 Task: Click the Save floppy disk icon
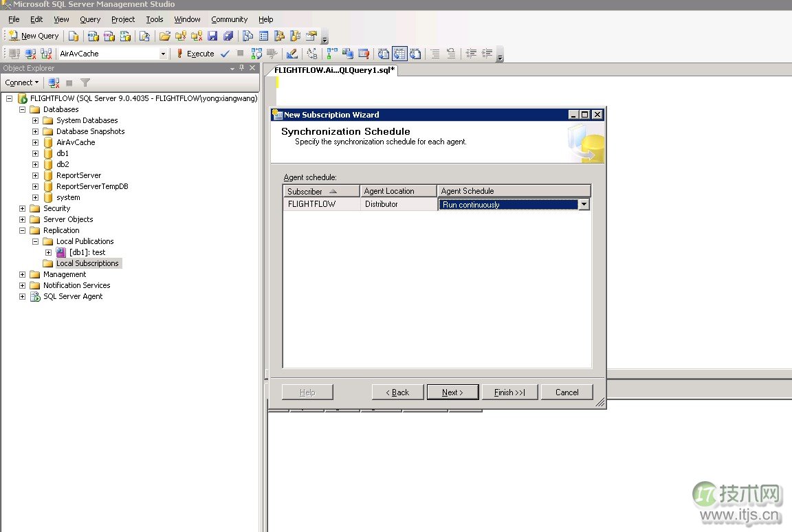(x=212, y=36)
